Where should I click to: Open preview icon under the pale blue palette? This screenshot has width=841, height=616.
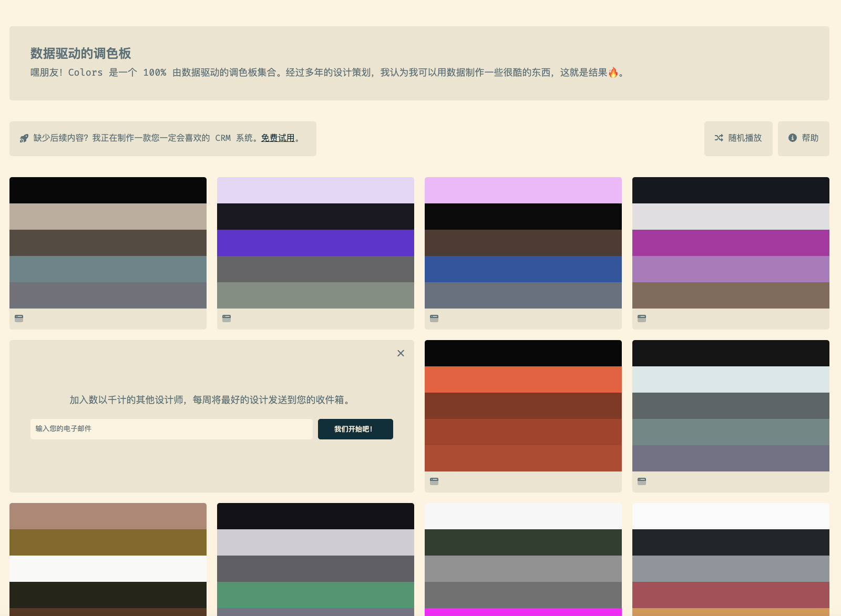642,481
